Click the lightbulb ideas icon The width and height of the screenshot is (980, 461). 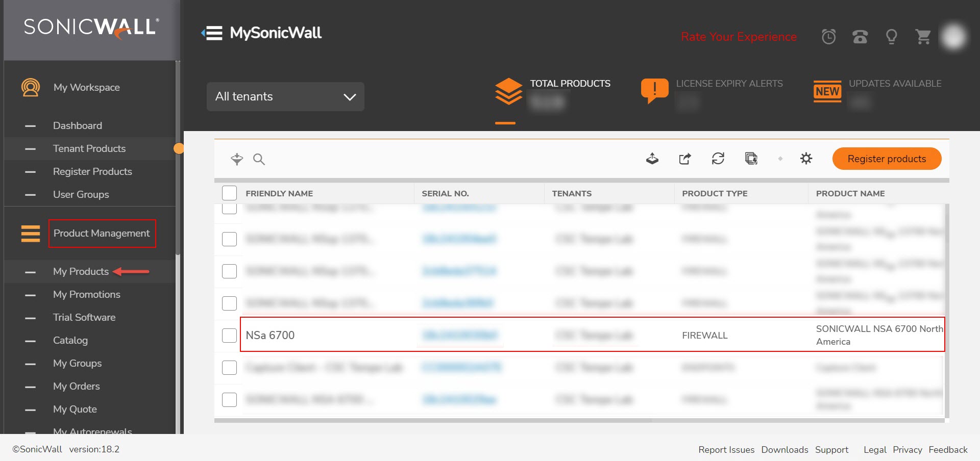[x=891, y=37]
